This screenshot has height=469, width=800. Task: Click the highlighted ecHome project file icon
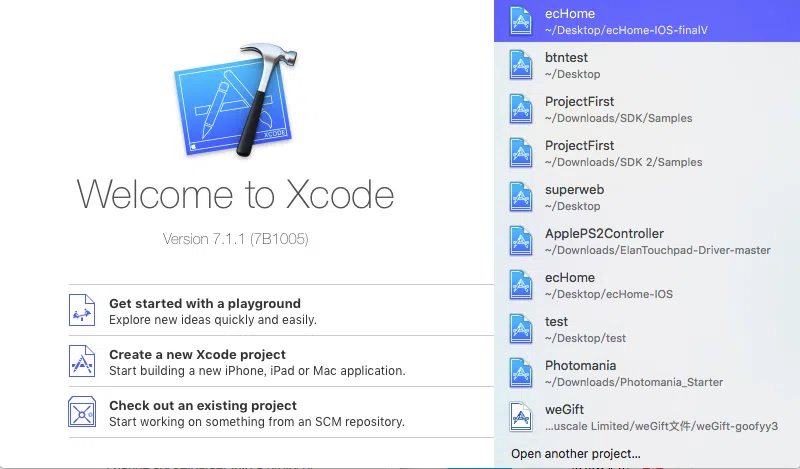coord(520,21)
